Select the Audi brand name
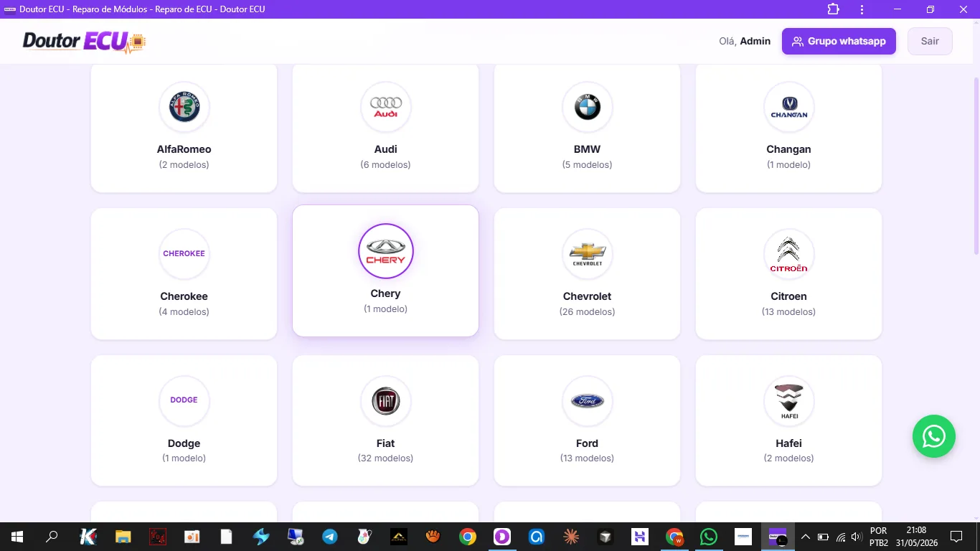The image size is (980, 551). (x=386, y=149)
